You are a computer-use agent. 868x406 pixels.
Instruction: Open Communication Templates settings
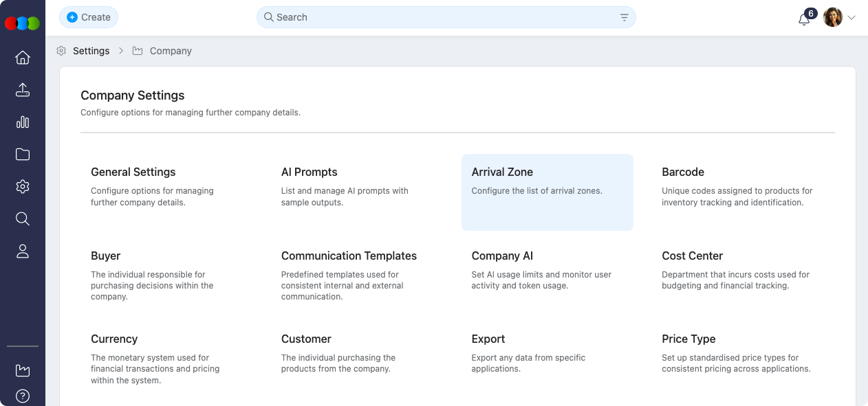coord(349,256)
